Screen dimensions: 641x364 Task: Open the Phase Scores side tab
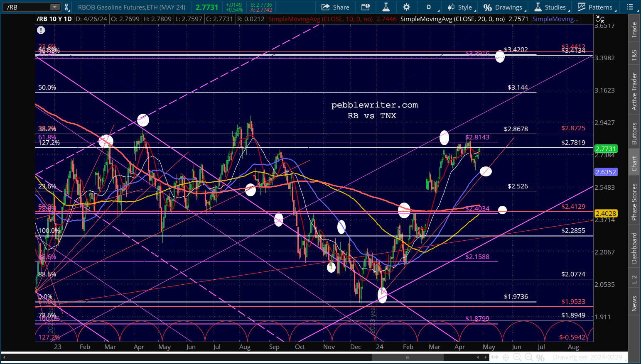pos(634,202)
